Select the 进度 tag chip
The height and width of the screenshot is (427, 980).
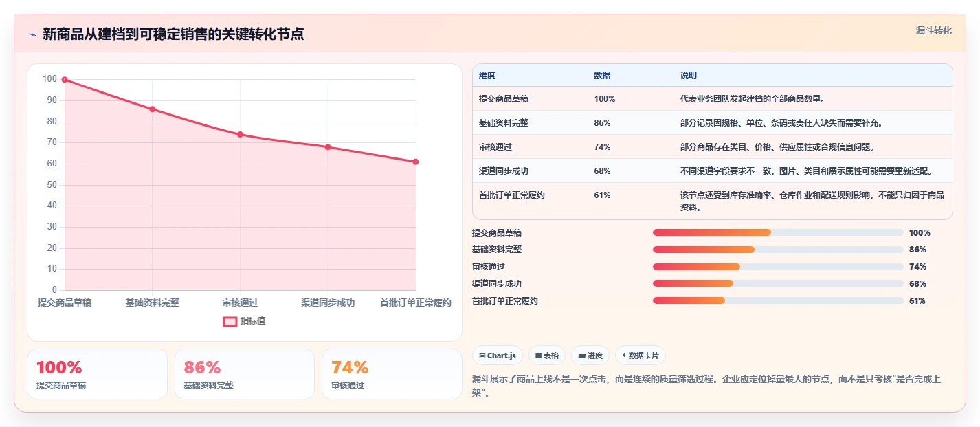point(590,355)
